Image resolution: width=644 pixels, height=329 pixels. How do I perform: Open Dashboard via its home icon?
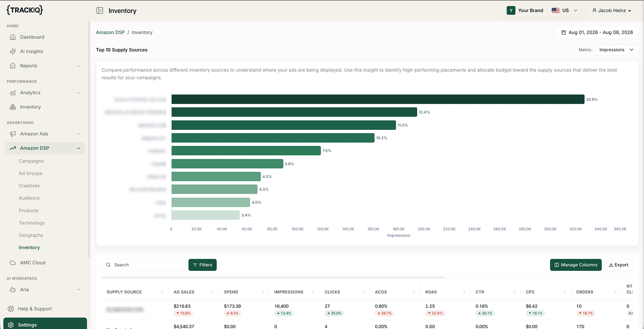pos(13,37)
